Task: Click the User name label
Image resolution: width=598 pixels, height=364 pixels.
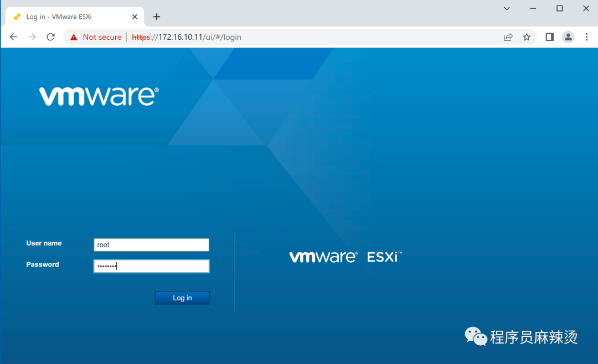Action: (44, 243)
